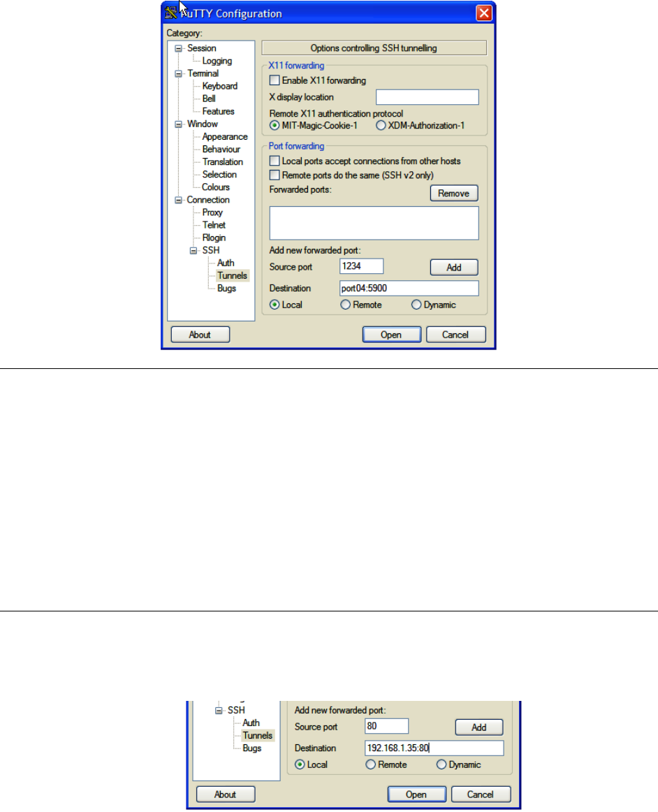Open Auth in upper dialog tree

[x=226, y=263]
